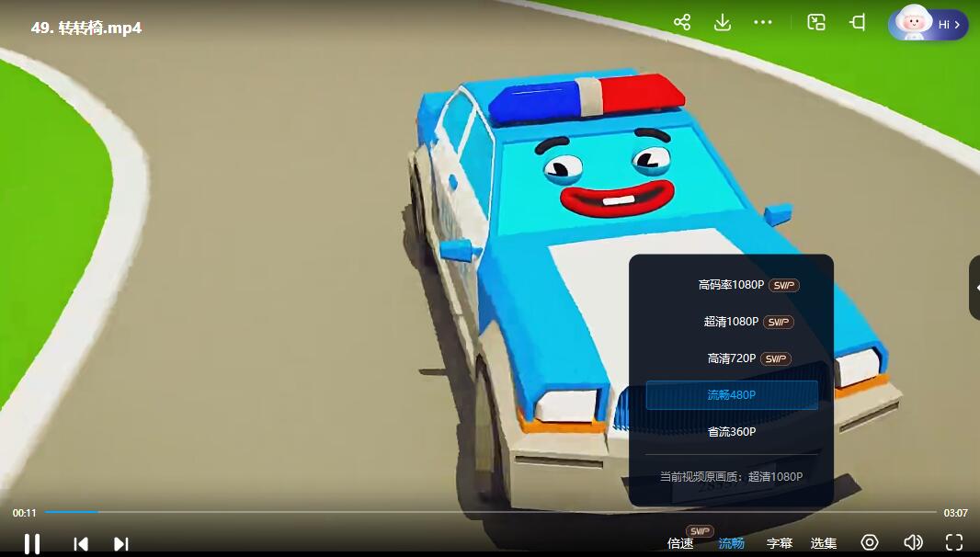Click the video title 49. 转转椅.mp4
980x557 pixels.
86,28
